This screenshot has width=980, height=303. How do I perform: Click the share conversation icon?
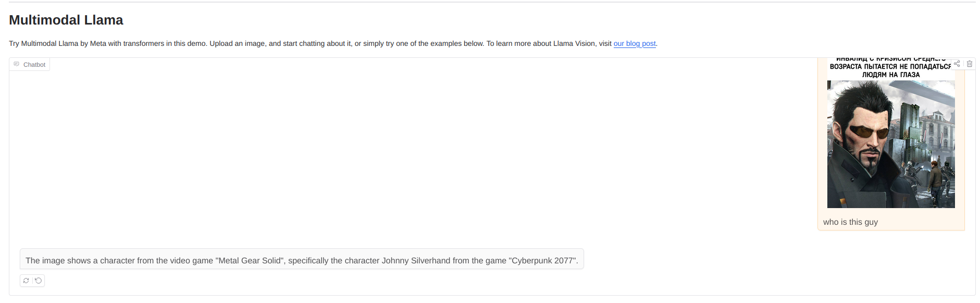click(957, 64)
